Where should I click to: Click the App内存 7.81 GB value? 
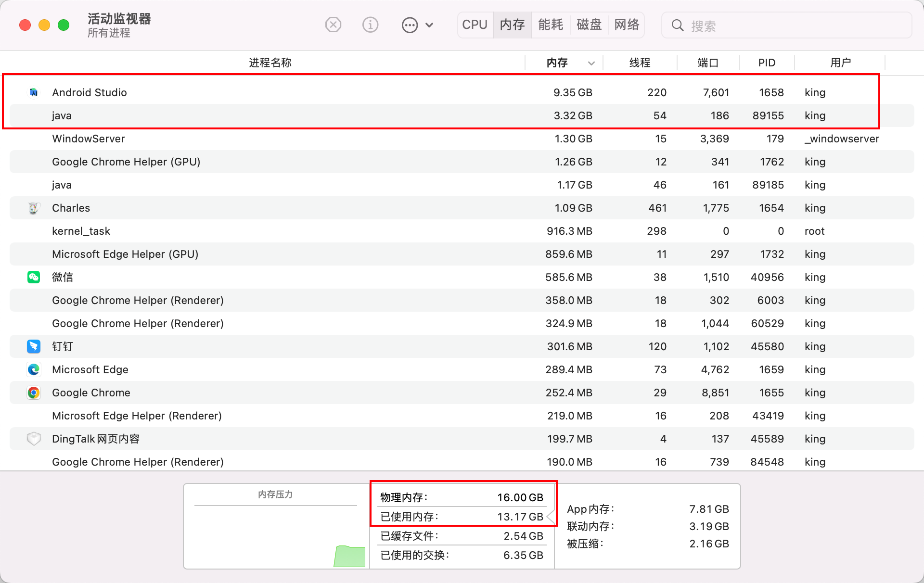(709, 509)
